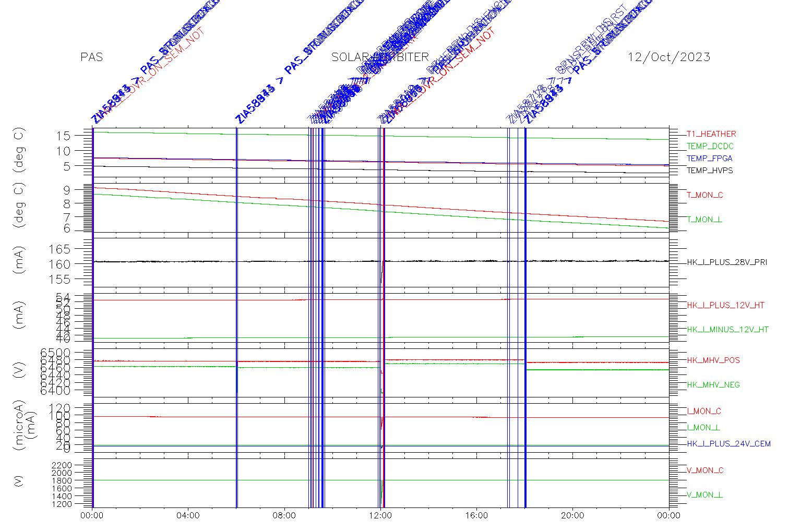Click the 7 tick on the T_MON axis

pyautogui.click(x=67, y=216)
